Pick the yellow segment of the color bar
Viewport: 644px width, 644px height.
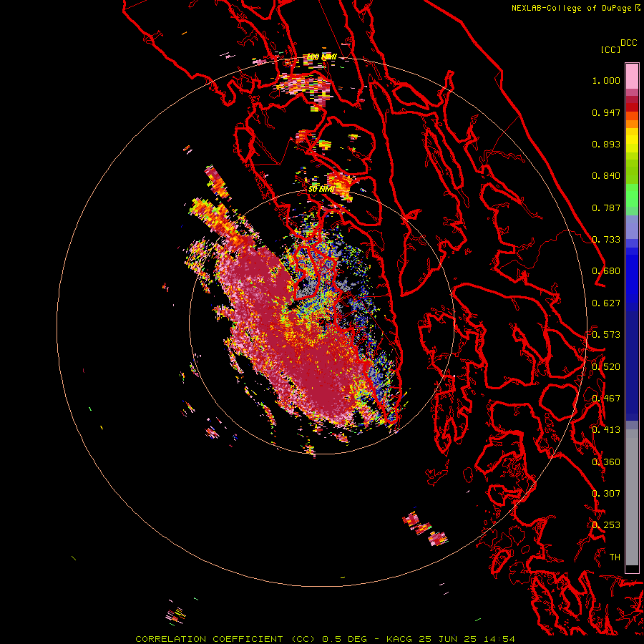(632, 141)
